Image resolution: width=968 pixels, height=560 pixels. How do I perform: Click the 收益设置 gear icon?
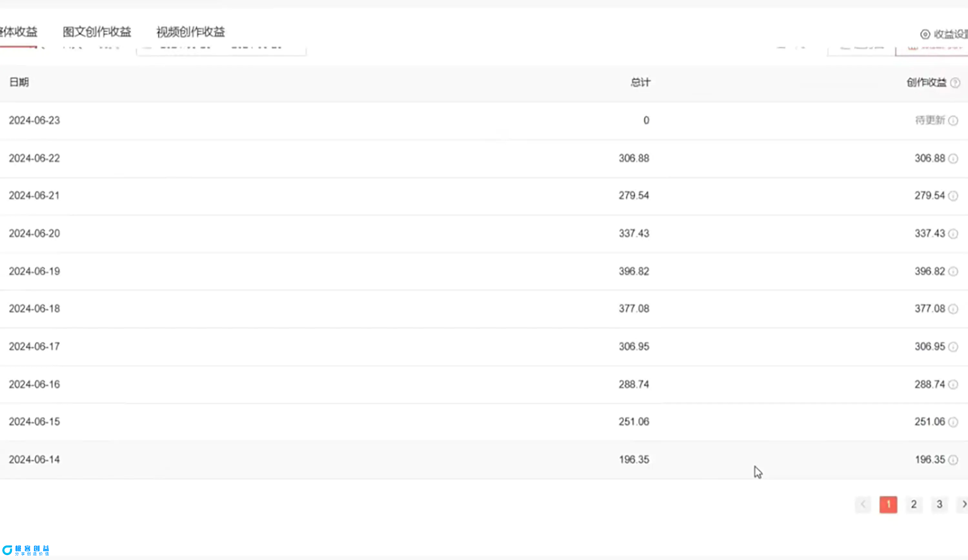click(x=925, y=35)
